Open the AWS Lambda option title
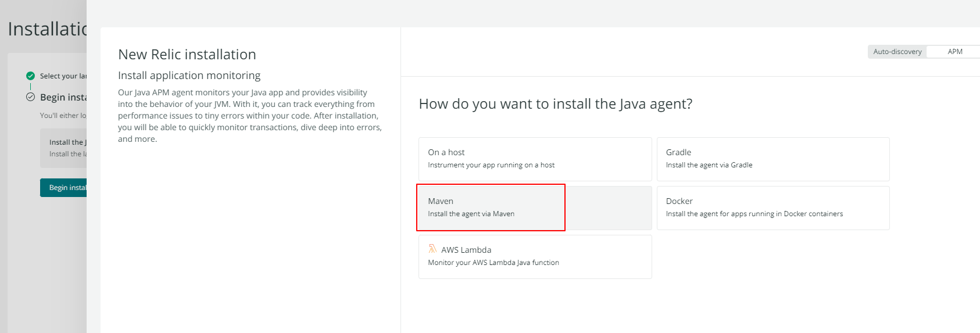 pyautogui.click(x=466, y=250)
